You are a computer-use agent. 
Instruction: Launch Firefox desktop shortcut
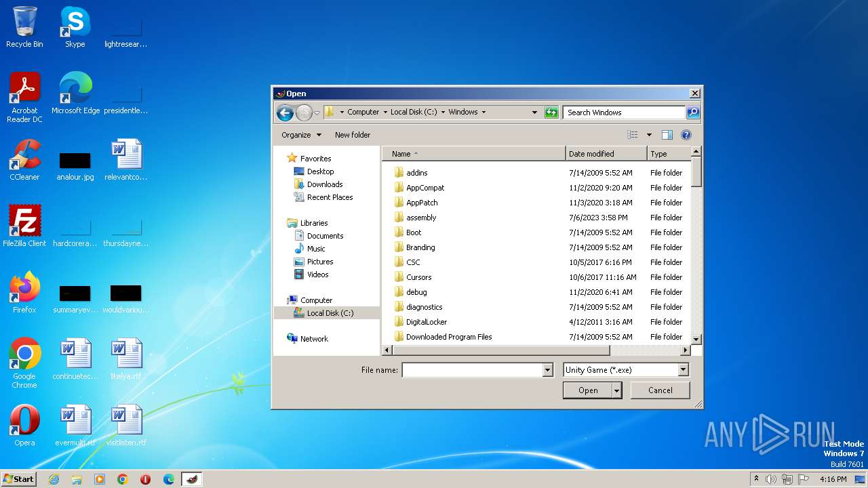click(24, 293)
